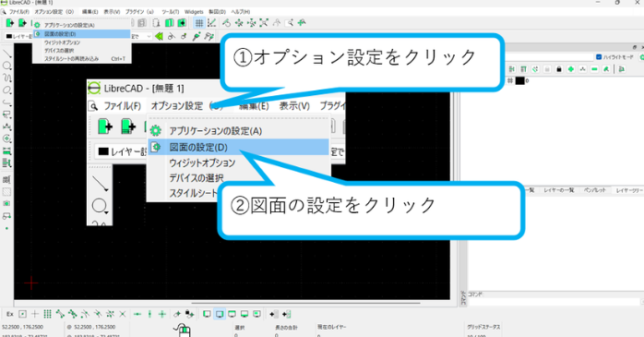Viewport: 644px width, 337px height.
Task: Open the Order tools flyout in left toolbar
Action: [7, 163]
